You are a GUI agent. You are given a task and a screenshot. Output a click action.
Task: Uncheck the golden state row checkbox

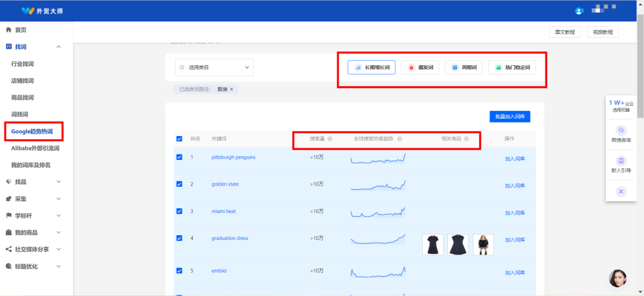coord(179,184)
